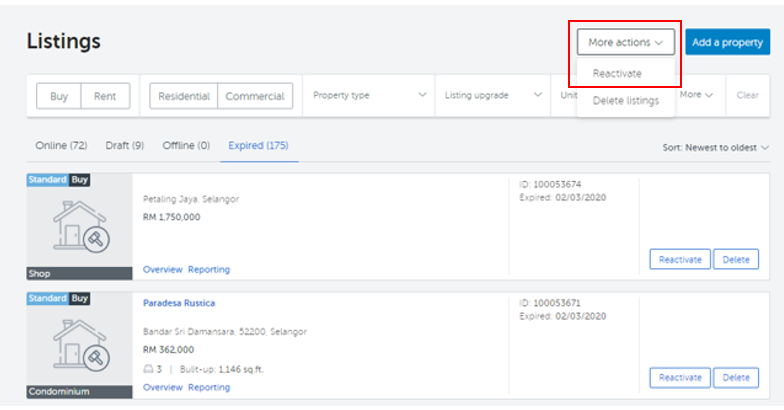Open the Shop listing house thumbnail
This screenshot has height=410, width=784.
80,226
